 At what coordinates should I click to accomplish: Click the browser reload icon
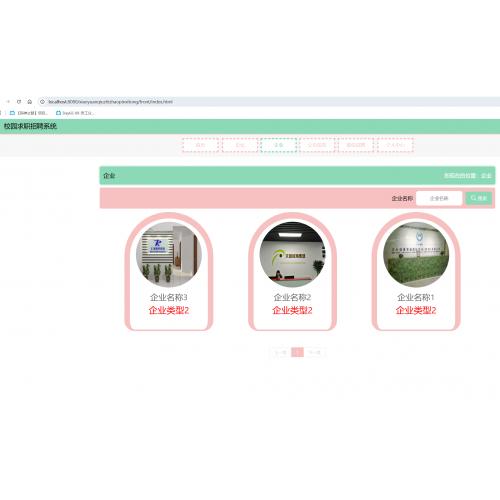point(19,102)
